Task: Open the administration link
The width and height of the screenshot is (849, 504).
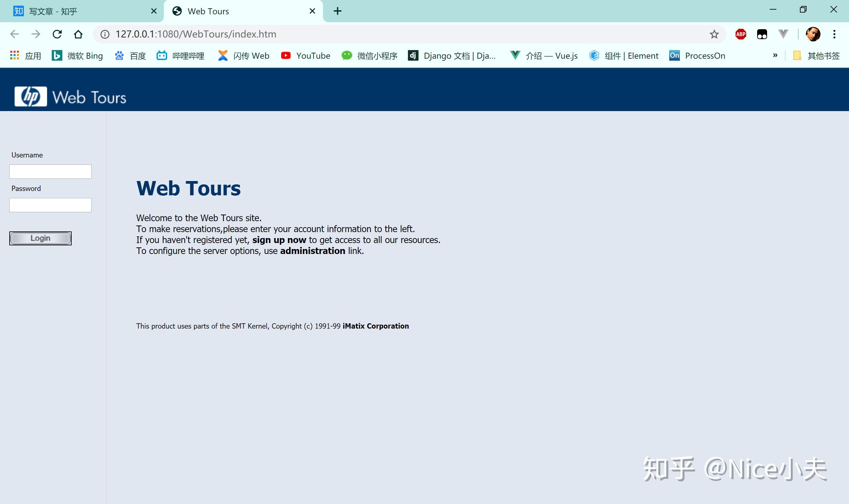Action: tap(312, 251)
